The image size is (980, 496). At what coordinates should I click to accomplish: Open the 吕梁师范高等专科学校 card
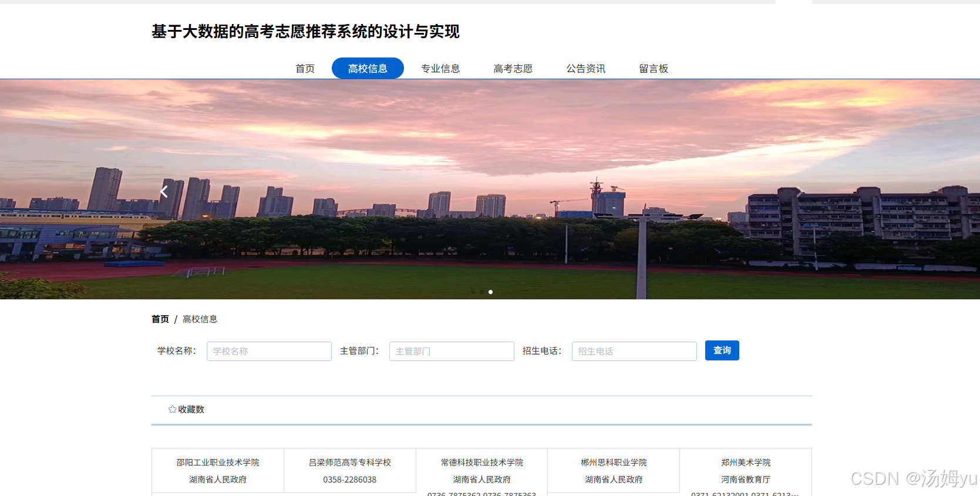(350, 471)
